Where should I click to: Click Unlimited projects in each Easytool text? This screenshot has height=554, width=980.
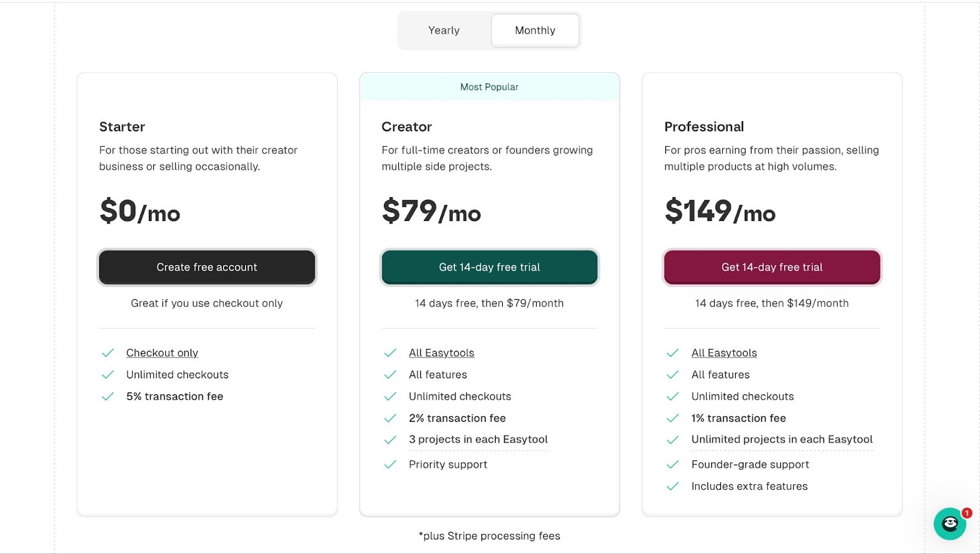pos(782,440)
